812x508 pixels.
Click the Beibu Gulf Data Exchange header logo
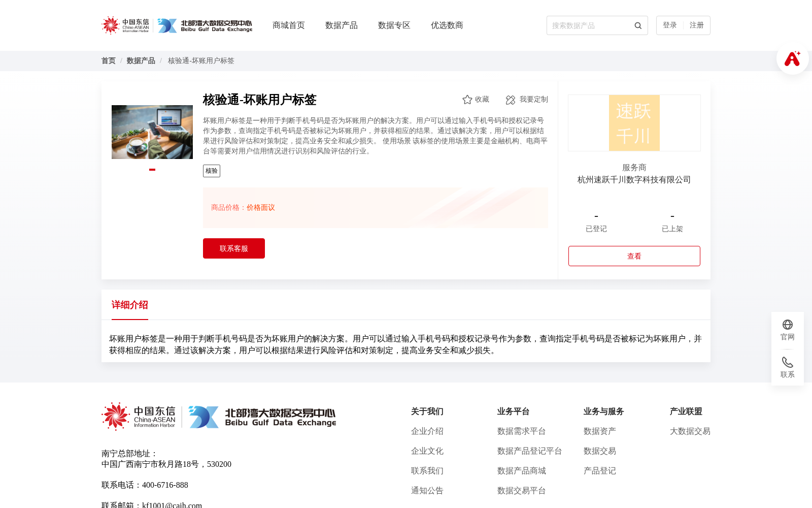[x=205, y=25]
